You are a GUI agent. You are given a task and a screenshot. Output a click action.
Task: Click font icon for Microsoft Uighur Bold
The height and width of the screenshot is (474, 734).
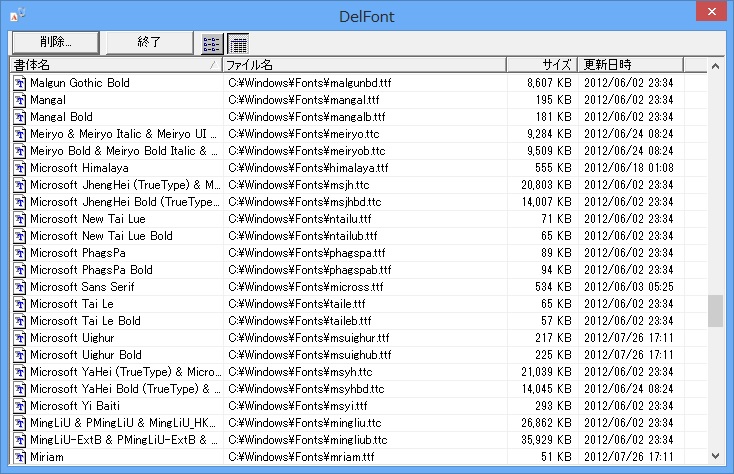click(20, 355)
